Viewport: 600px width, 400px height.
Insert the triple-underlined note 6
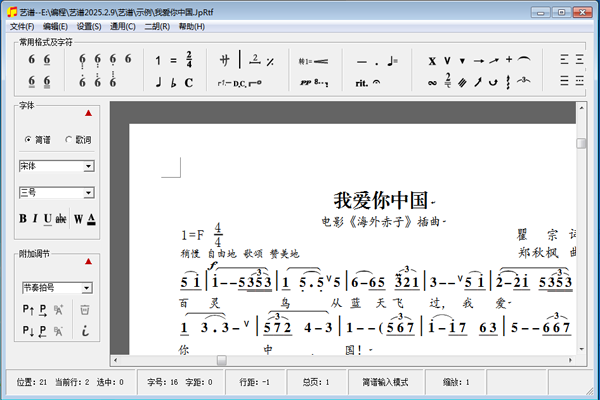tap(47, 82)
